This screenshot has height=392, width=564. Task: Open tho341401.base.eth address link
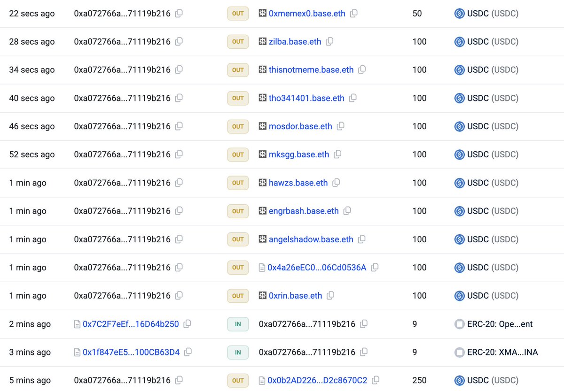pos(306,98)
